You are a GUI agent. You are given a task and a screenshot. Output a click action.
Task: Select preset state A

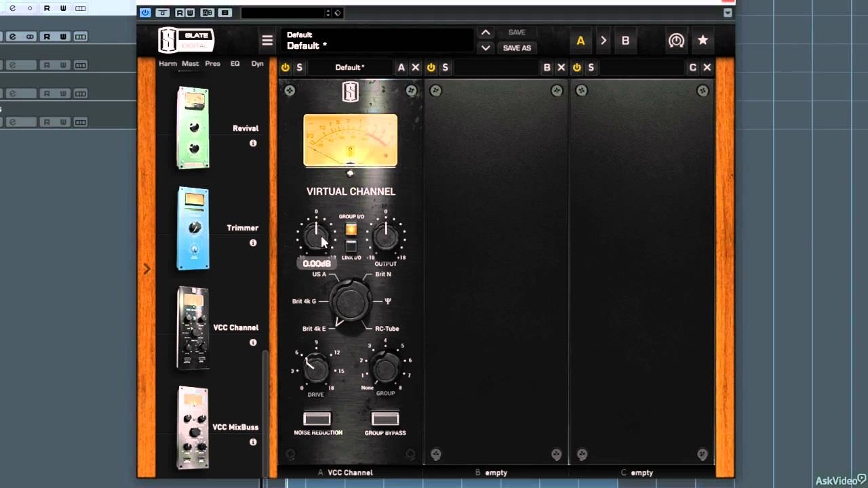(x=580, y=41)
